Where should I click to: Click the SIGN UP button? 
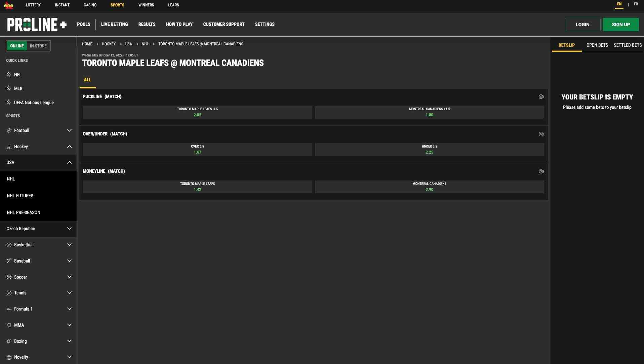point(620,25)
